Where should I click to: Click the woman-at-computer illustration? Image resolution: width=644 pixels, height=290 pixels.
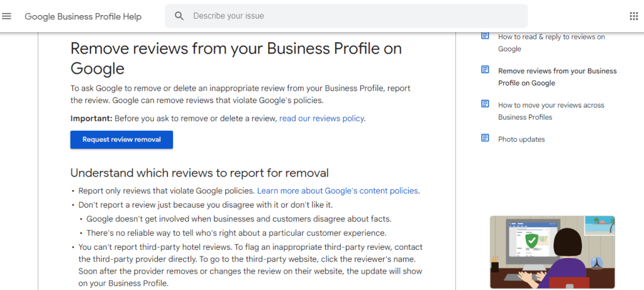552,252
